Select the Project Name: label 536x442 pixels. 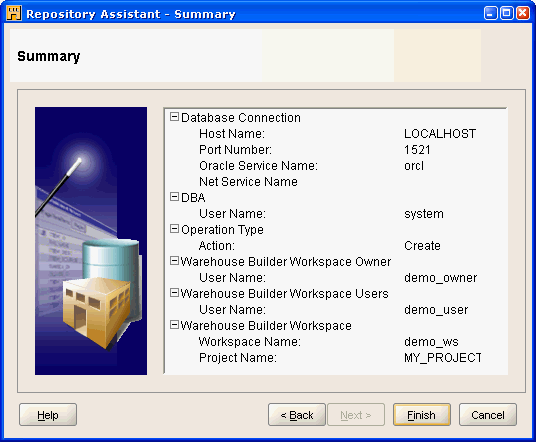coord(238,358)
